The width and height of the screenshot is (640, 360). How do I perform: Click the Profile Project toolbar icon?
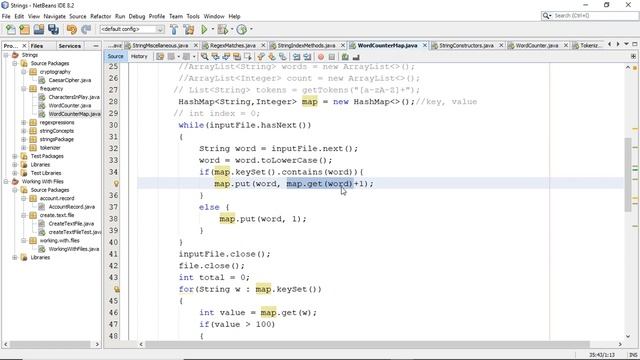242,29
